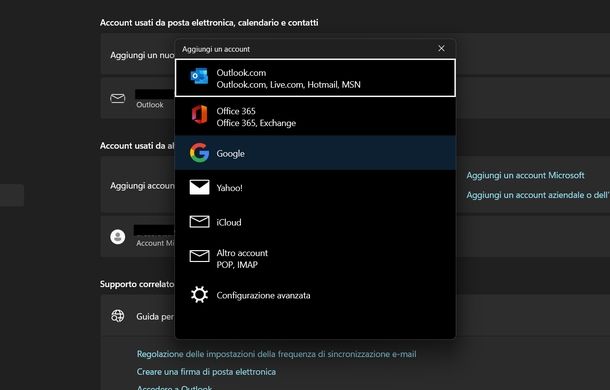Select Altro account POP, IMAP
Viewport: 610px width, 390px height.
click(x=316, y=258)
